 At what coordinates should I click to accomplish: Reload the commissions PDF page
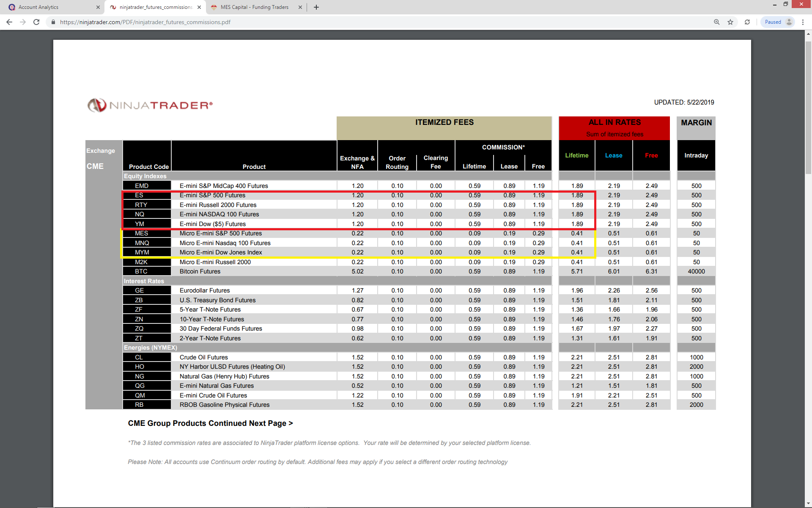pos(36,22)
